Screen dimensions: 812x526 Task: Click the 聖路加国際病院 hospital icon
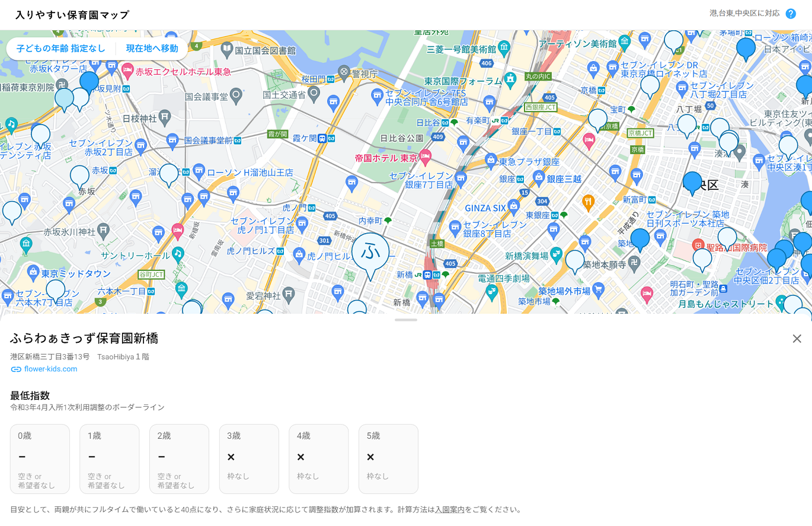click(x=698, y=245)
